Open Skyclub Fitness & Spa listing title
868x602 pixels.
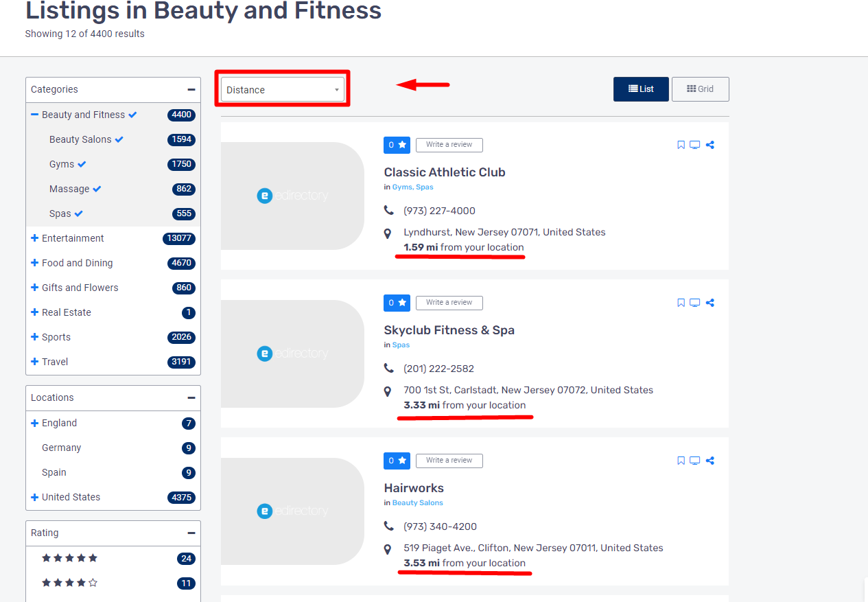click(x=449, y=330)
